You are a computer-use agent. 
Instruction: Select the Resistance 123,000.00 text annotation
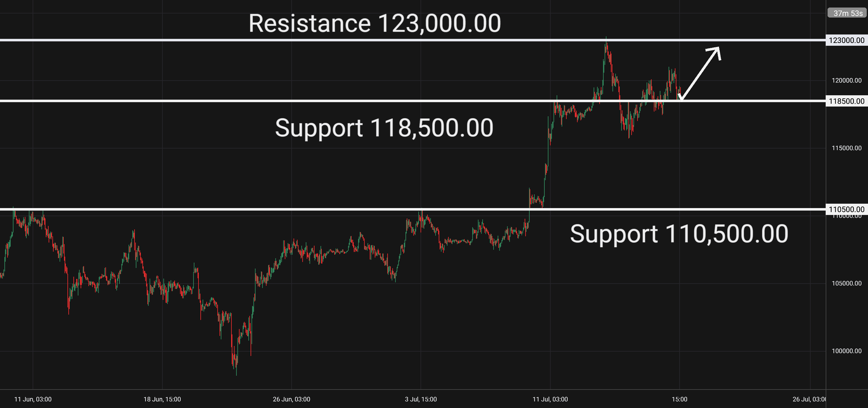375,23
